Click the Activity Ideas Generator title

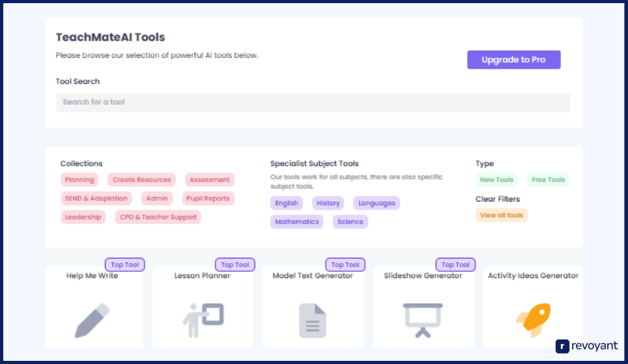coord(533,276)
